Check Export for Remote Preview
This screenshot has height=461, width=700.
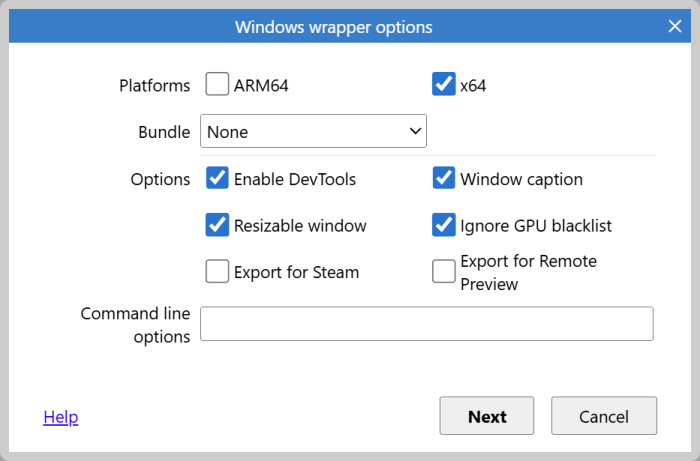point(444,271)
